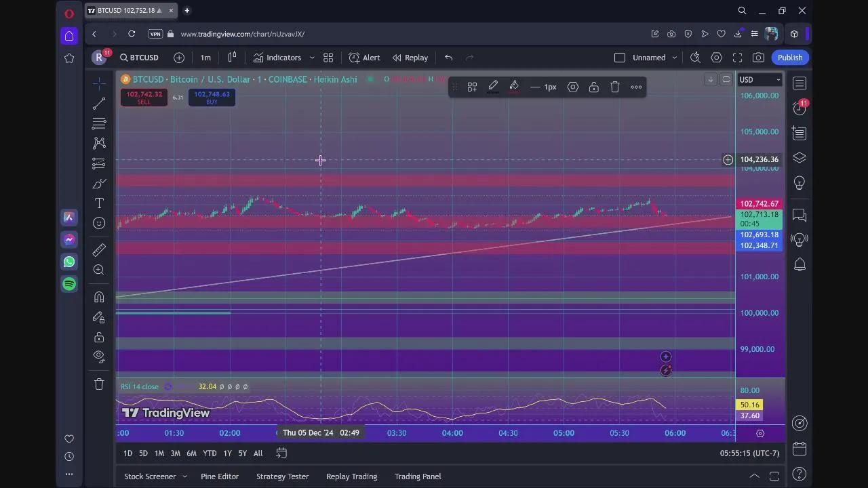
Task: Enter fullscreen mode
Action: click(737, 58)
